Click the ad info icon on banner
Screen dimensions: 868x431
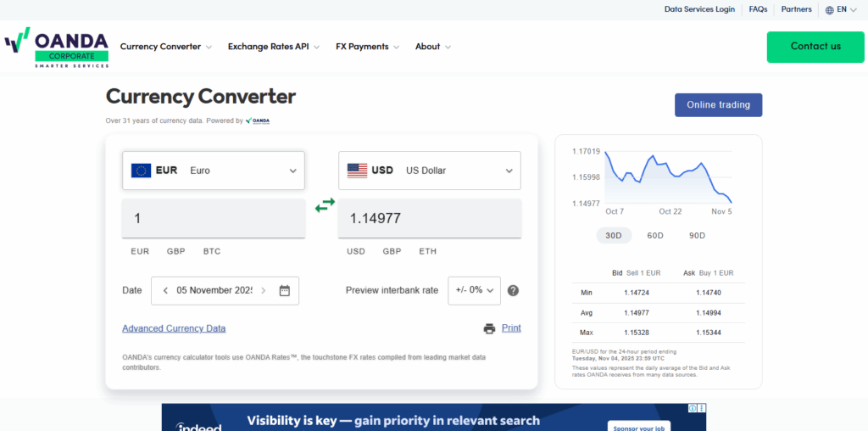click(x=692, y=408)
